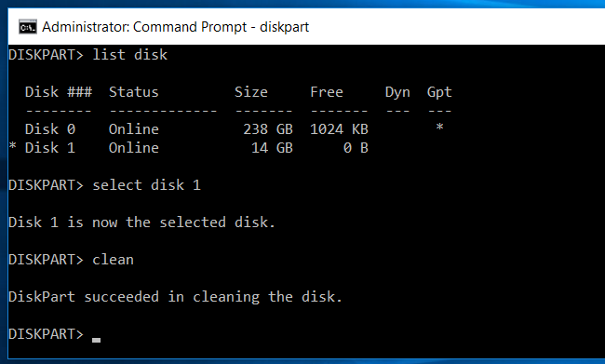Click the 'Disk 1' row entry
The image size is (605, 364).
tap(50, 148)
